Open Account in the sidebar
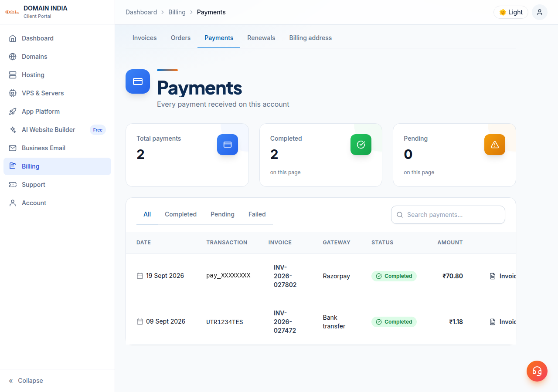 57,203
